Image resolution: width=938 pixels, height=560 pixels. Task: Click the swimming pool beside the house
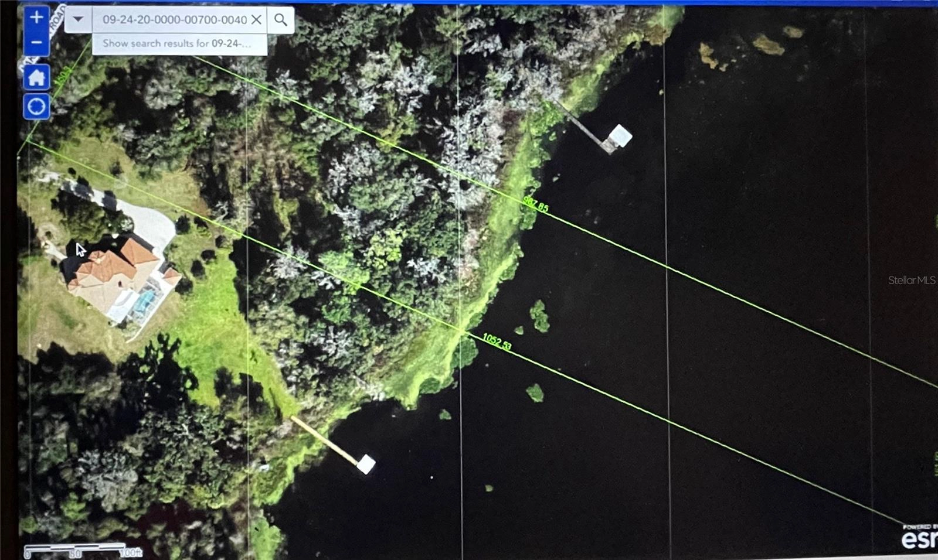(144, 302)
